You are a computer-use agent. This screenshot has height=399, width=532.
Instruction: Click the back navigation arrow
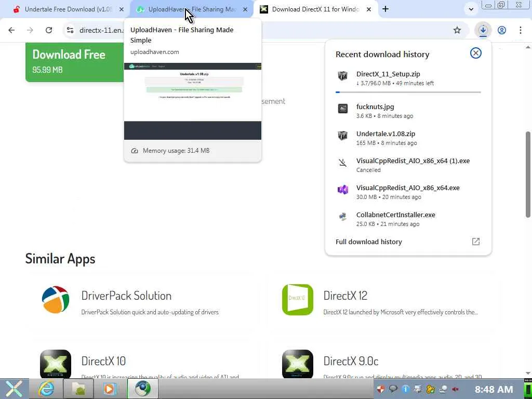tap(11, 30)
